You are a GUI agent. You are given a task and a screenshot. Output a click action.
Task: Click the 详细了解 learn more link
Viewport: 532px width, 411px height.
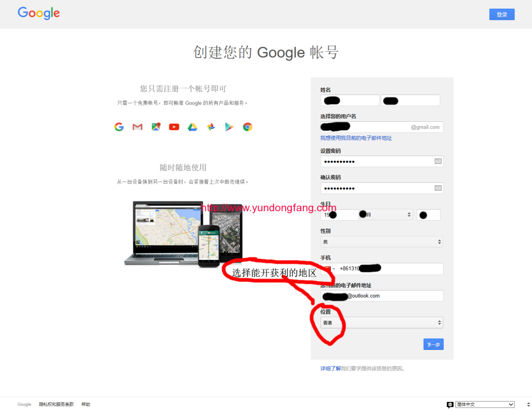pyautogui.click(x=330, y=369)
